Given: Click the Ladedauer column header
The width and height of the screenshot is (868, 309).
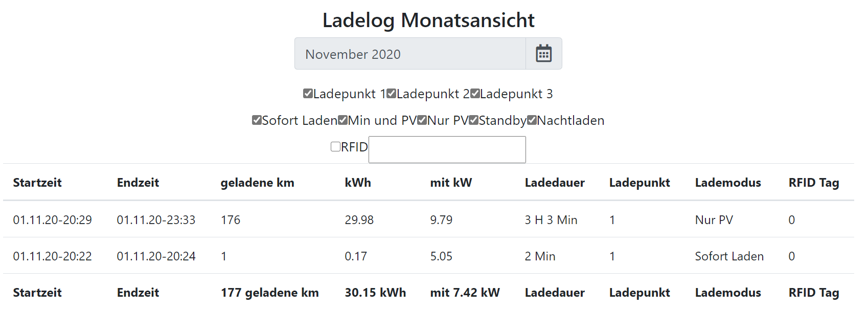Looking at the screenshot, I should point(555,183).
